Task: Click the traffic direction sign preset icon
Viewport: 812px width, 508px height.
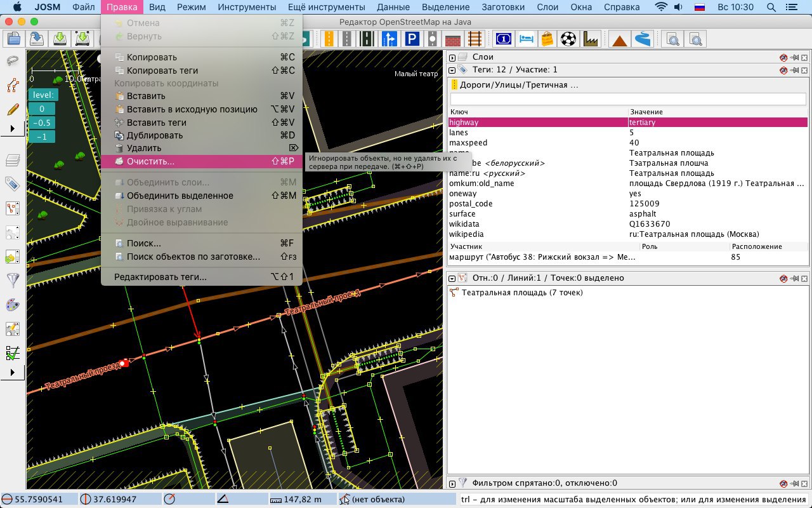Action: [389, 39]
